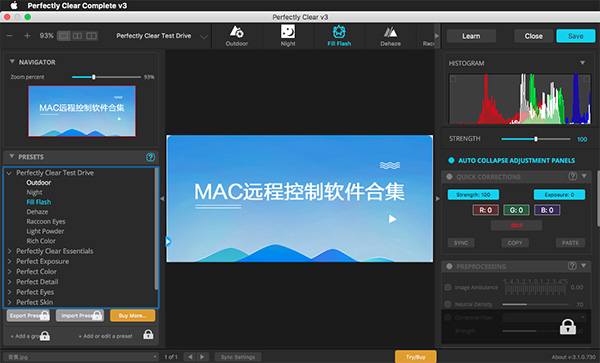Screen dimensions: 600x363
Task: Open the Presets help question icon
Action: (x=150, y=157)
